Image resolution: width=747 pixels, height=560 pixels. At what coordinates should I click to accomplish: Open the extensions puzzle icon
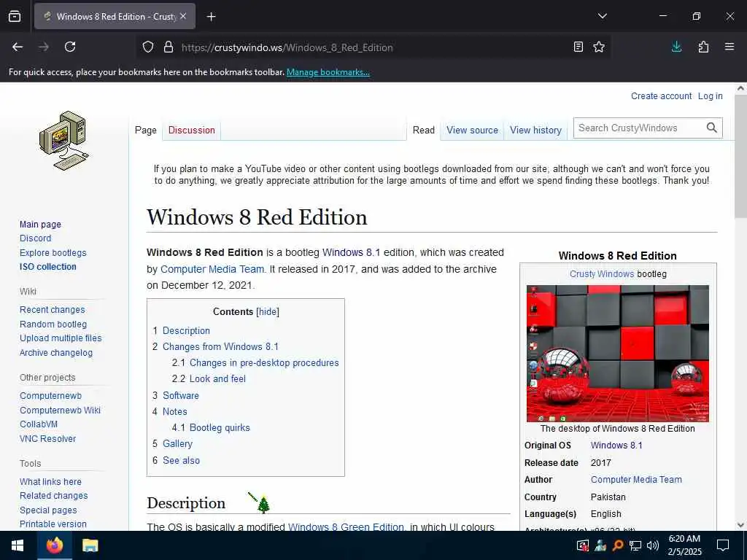coord(703,47)
